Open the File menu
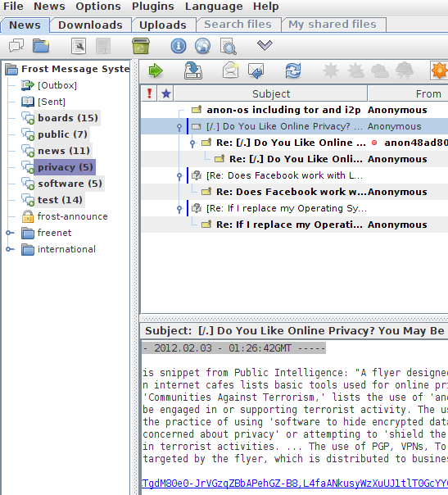Image resolution: width=448 pixels, height=495 pixels. [x=13, y=7]
